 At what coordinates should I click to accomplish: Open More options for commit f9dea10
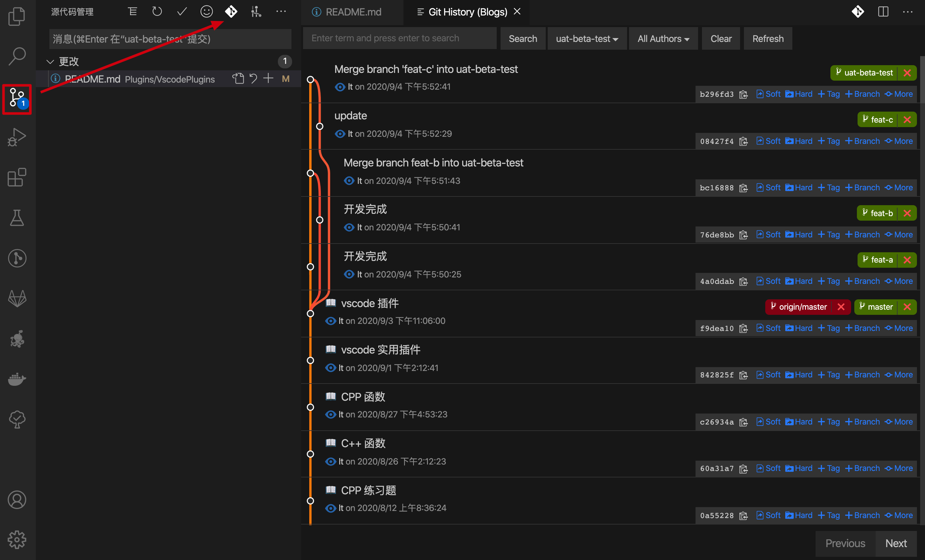tap(899, 328)
